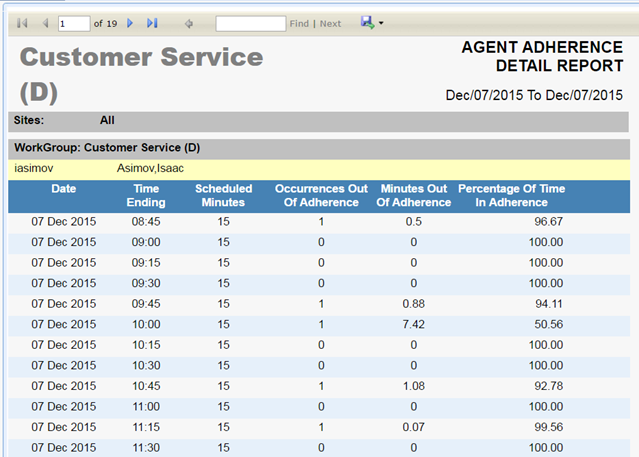
Task: Go to the first report page
Action: [x=22, y=23]
